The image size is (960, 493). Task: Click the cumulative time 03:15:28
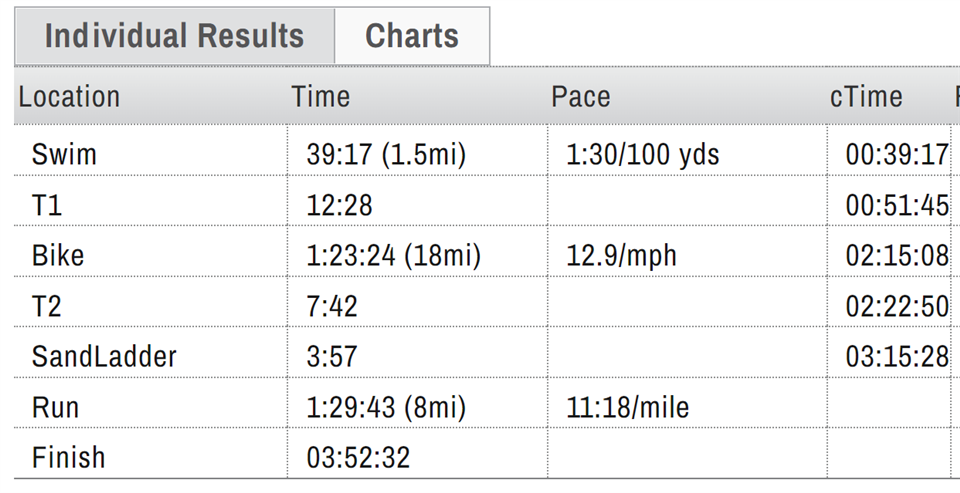897,357
